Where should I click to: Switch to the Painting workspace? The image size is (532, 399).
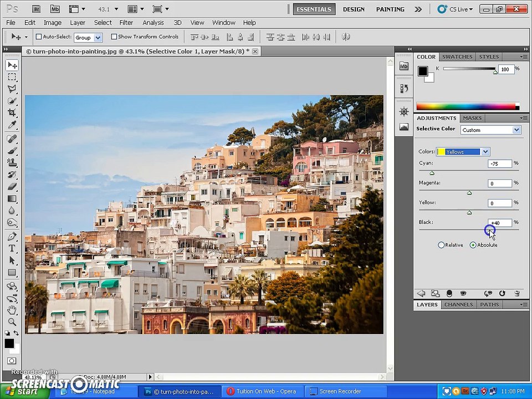pyautogui.click(x=390, y=9)
